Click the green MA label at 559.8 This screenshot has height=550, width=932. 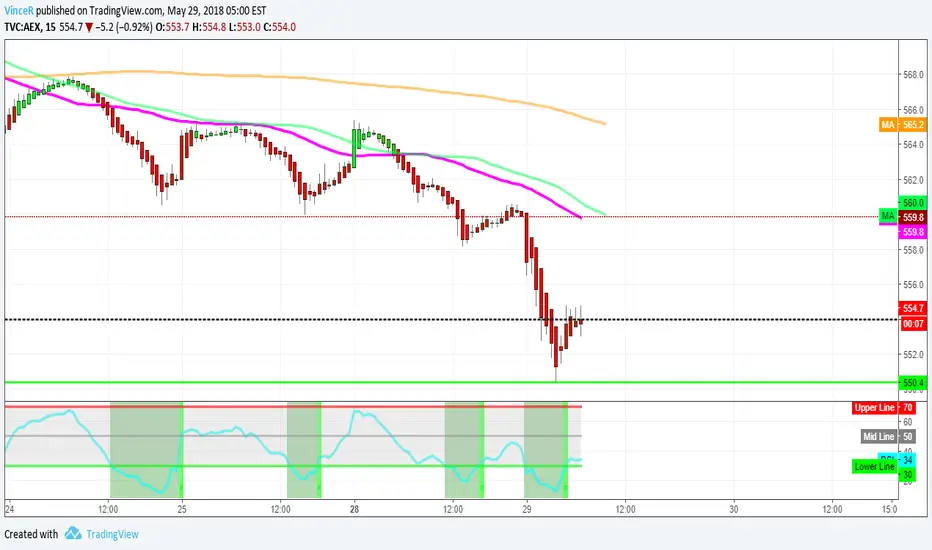tap(887, 216)
